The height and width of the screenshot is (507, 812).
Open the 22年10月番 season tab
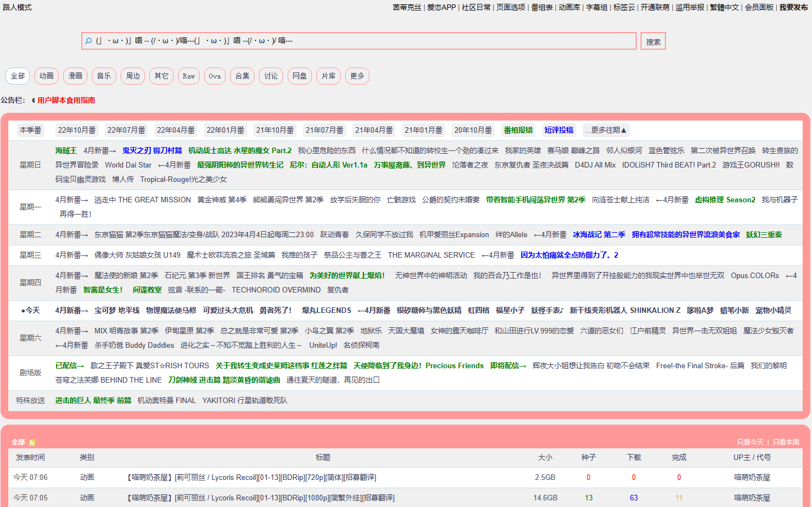pos(77,130)
